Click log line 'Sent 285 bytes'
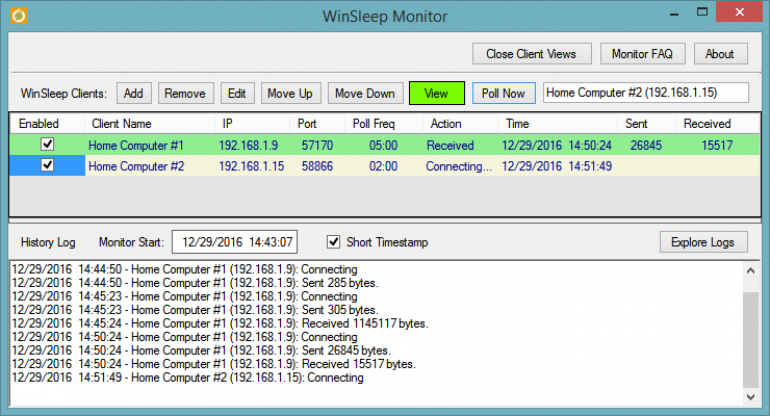Image resolution: width=770 pixels, height=416 pixels. pos(195,283)
